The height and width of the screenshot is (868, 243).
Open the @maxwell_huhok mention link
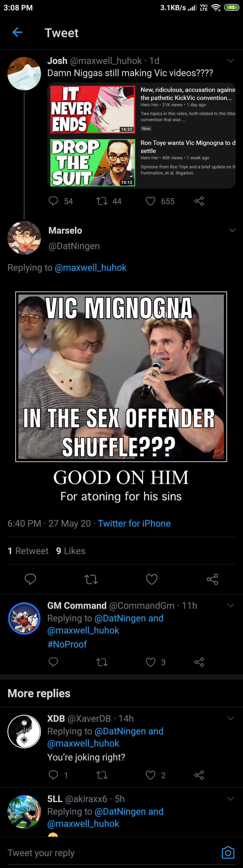[90, 268]
